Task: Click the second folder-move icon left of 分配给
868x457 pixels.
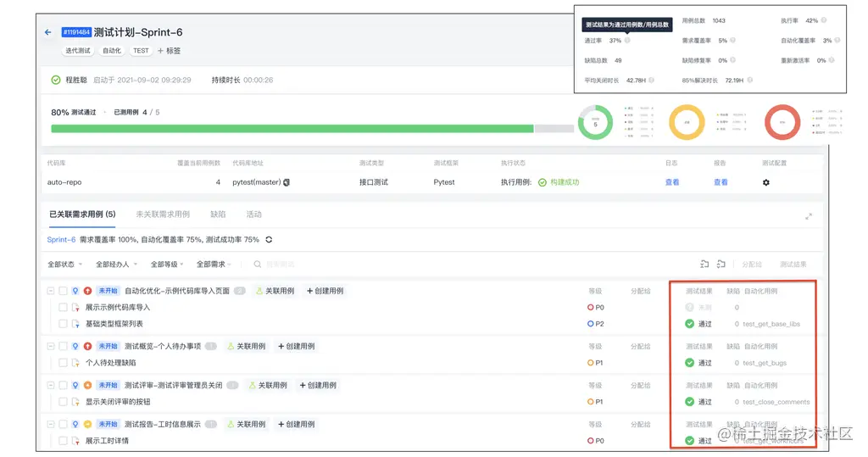Action: point(721,265)
